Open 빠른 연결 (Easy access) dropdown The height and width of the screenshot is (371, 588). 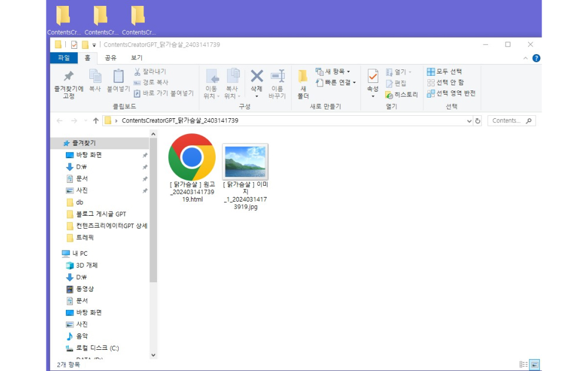tap(336, 82)
